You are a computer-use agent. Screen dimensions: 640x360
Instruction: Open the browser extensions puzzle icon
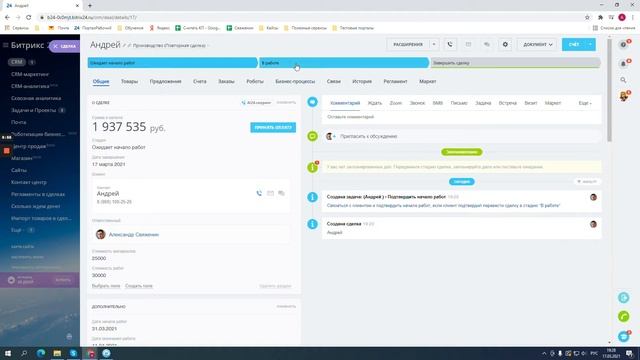click(x=600, y=18)
